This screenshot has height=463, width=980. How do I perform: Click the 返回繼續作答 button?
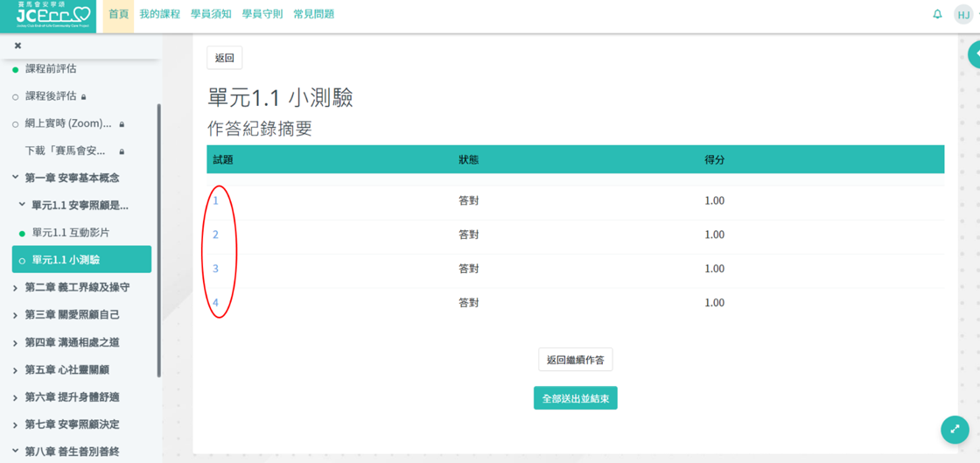point(575,360)
